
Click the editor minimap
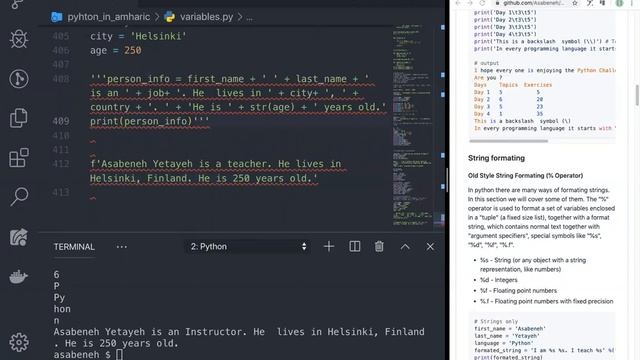tap(412, 126)
